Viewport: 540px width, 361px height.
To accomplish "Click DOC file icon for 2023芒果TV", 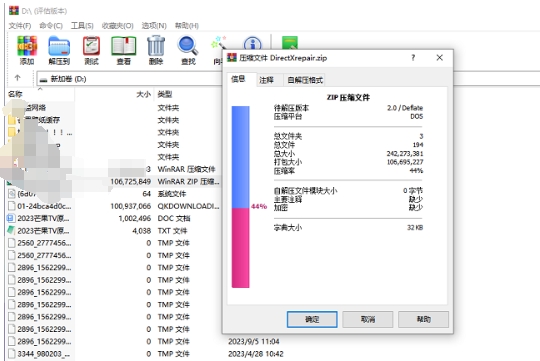I will [11, 218].
